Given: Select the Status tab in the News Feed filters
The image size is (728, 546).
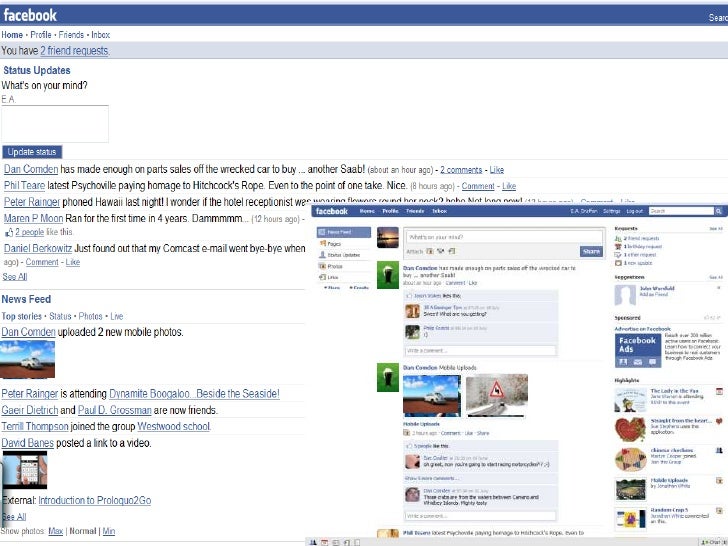Looking at the screenshot, I should pyautogui.click(x=60, y=316).
